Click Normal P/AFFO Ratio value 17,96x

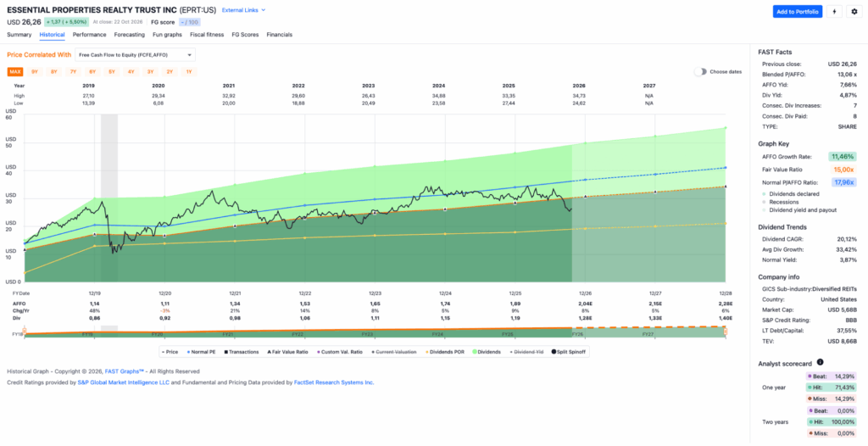[x=843, y=181]
